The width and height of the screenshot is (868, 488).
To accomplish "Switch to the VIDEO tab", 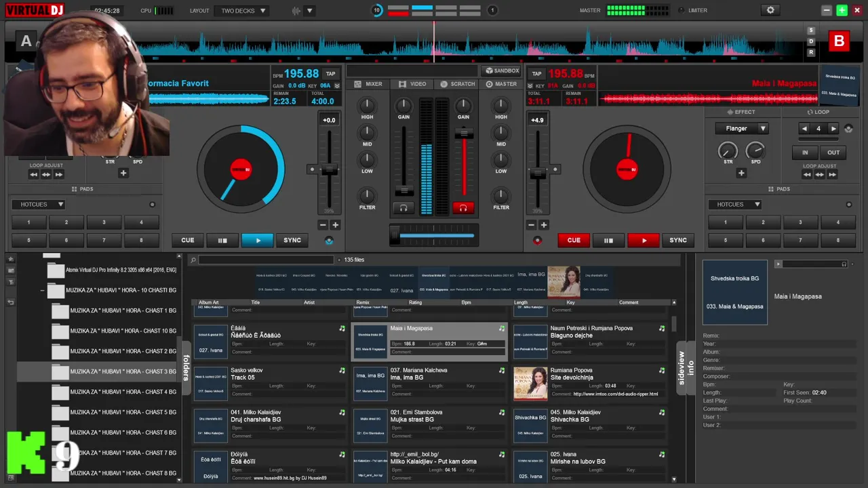I will tap(413, 84).
